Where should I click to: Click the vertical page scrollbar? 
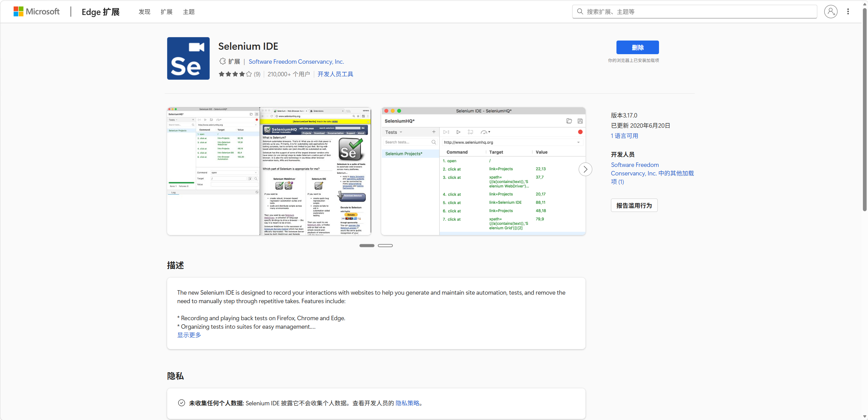click(x=865, y=109)
